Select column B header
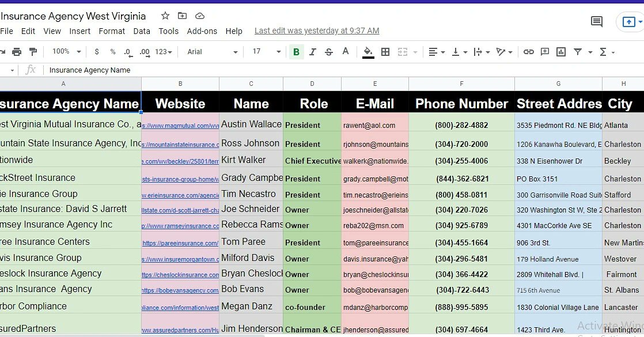The width and height of the screenshot is (644, 337). point(180,84)
